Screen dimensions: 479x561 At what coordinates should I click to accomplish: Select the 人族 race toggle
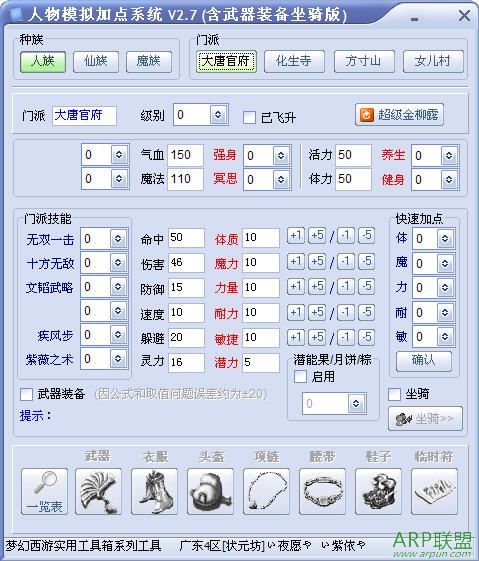click(x=43, y=62)
